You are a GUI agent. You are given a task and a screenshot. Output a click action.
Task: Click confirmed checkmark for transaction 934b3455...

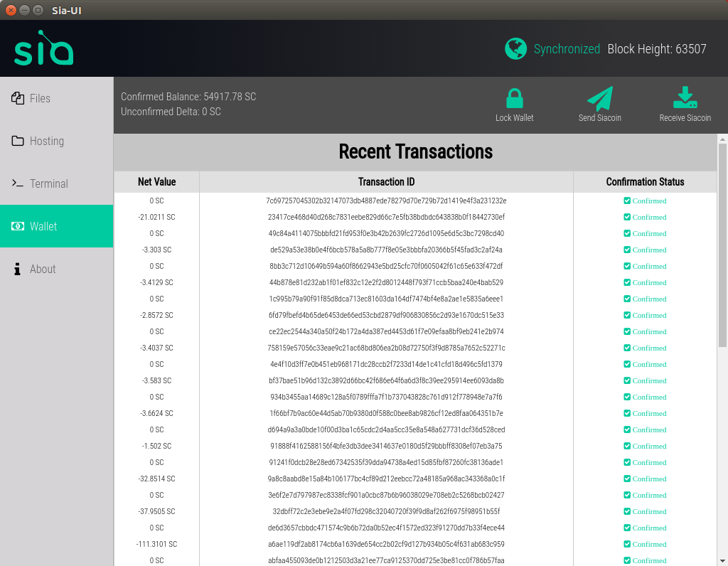point(627,397)
